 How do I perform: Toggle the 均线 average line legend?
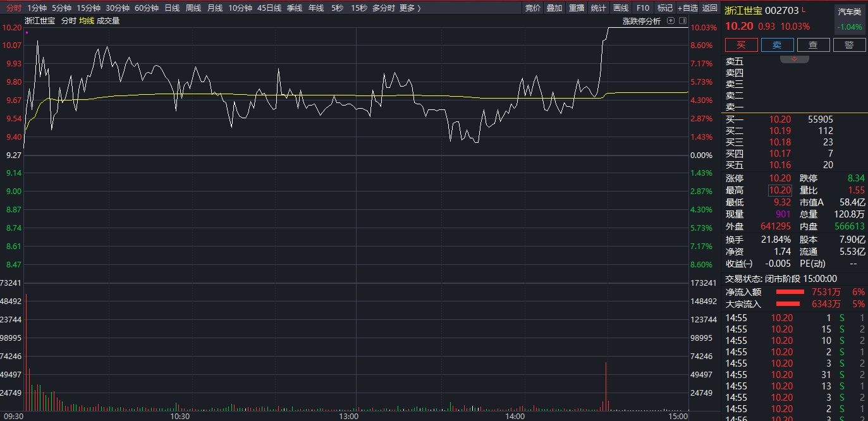click(x=87, y=21)
